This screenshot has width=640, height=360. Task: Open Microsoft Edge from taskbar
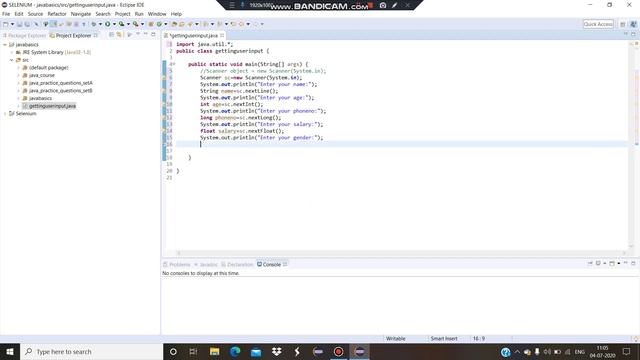pos(235,351)
